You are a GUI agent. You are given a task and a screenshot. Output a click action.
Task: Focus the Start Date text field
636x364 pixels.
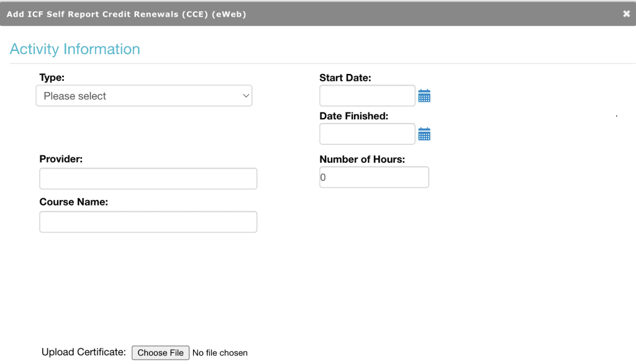pyautogui.click(x=367, y=95)
